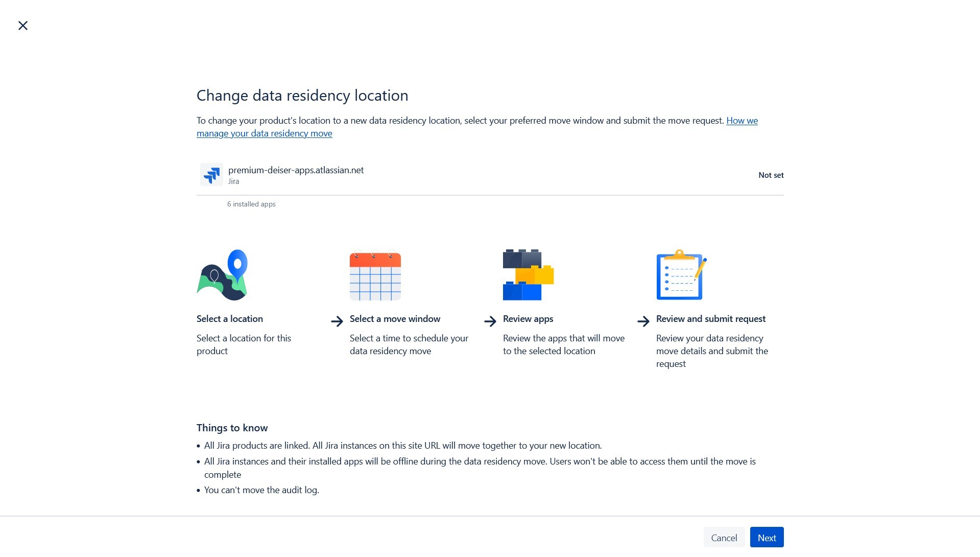Click the Review and submit request heading
Screen dimensions: 980x557
pyautogui.click(x=710, y=319)
